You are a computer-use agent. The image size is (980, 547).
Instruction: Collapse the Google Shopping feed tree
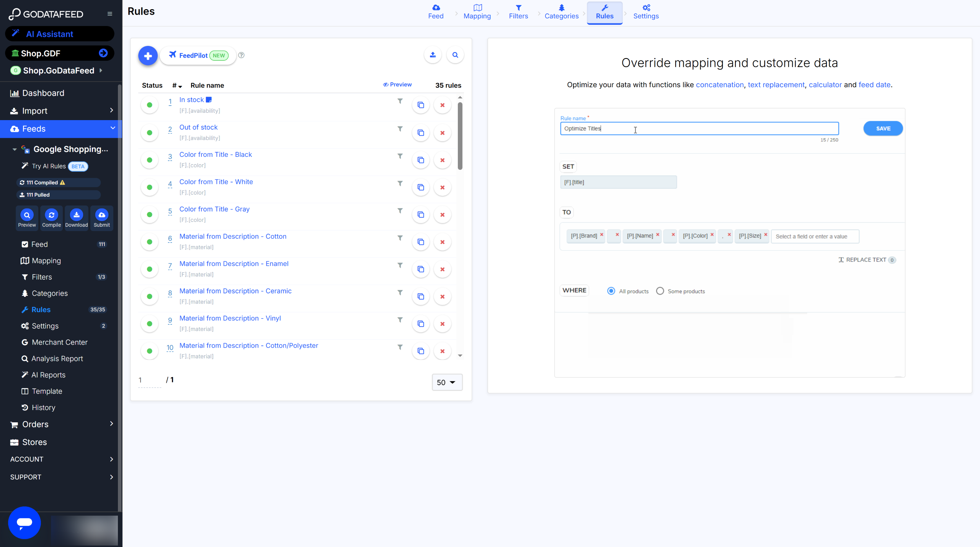[x=15, y=150]
